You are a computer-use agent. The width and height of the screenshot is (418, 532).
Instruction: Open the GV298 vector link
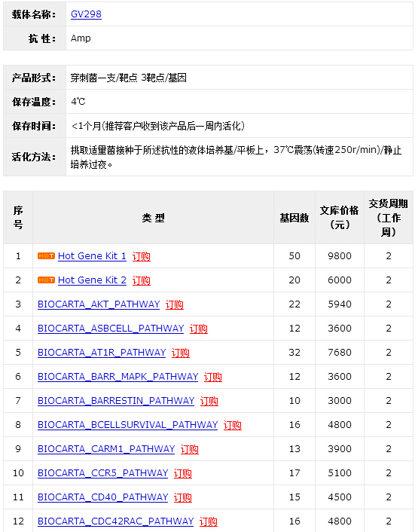(x=86, y=14)
